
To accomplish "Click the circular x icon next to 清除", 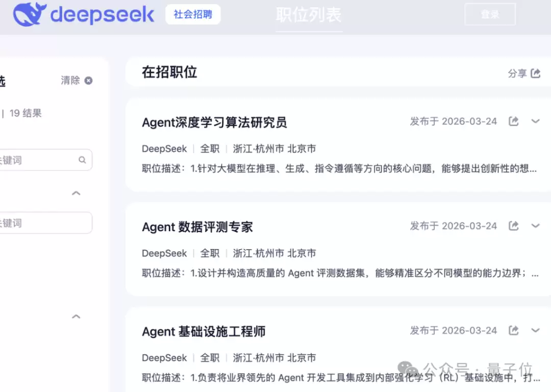I will [87, 80].
